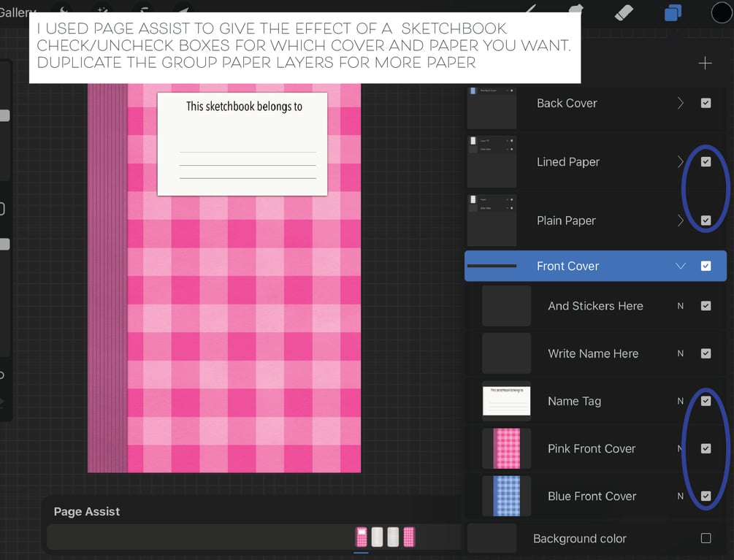The height and width of the screenshot is (560, 734).
Task: Select the Smudge tool
Action: [x=576, y=11]
